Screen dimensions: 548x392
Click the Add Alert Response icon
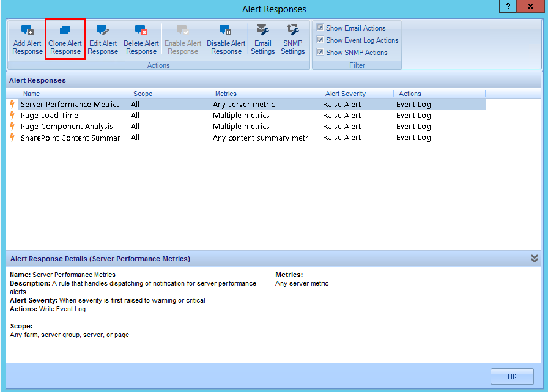pyautogui.click(x=28, y=31)
